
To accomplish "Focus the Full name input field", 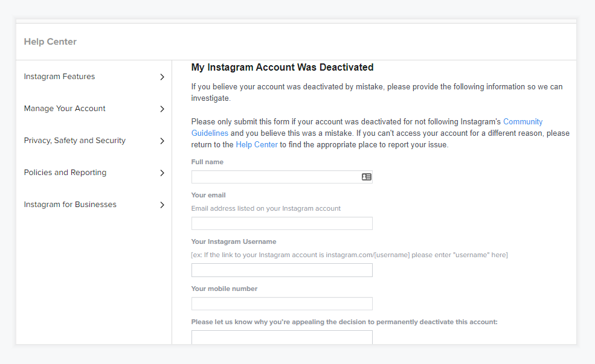I will pos(282,177).
